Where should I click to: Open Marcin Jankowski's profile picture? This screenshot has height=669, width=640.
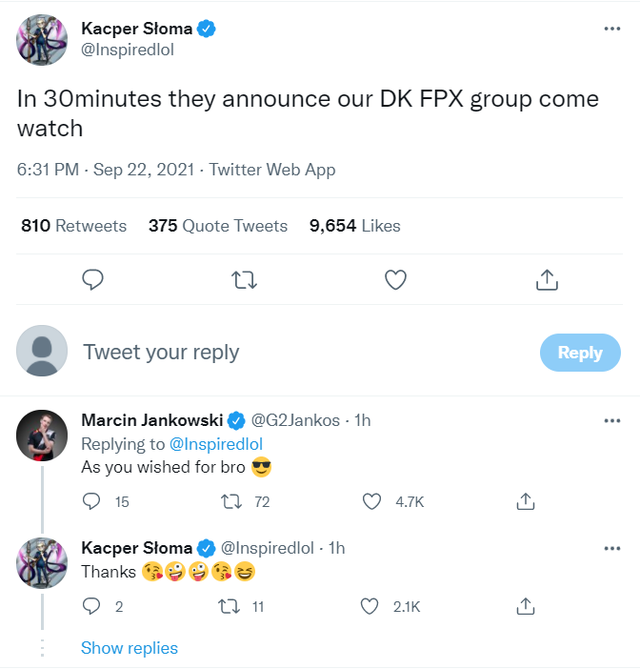click(42, 435)
